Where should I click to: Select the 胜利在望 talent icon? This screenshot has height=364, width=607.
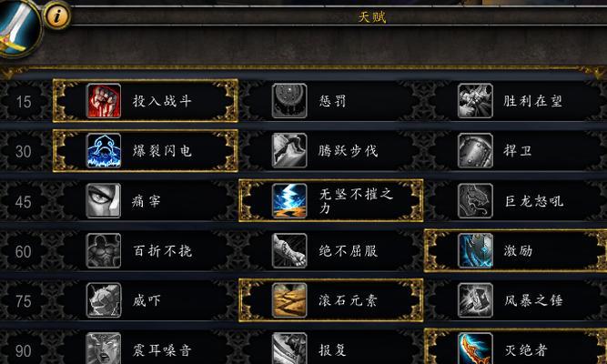[475, 101]
